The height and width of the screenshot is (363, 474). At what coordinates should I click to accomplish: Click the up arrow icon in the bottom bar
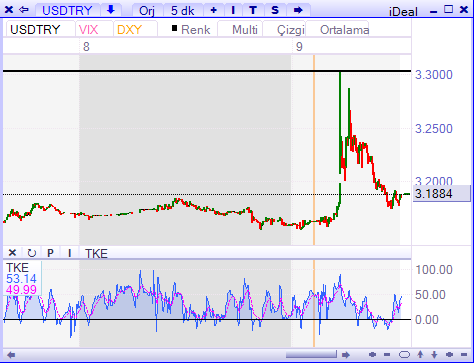point(421,354)
